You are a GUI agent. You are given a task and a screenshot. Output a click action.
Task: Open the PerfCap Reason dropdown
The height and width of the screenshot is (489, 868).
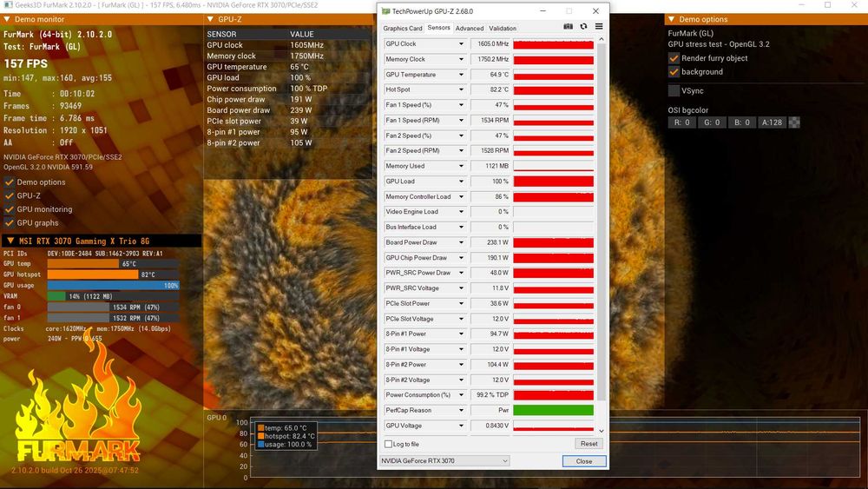tap(461, 410)
